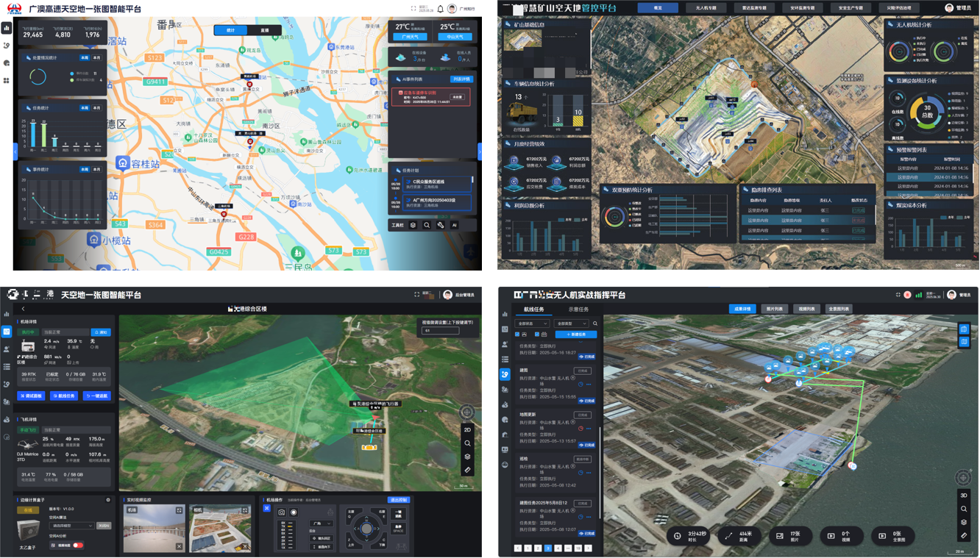Click the ruler measure tool beside the 3D button
Image resolution: width=980 pixels, height=558 pixels.
point(964,536)
